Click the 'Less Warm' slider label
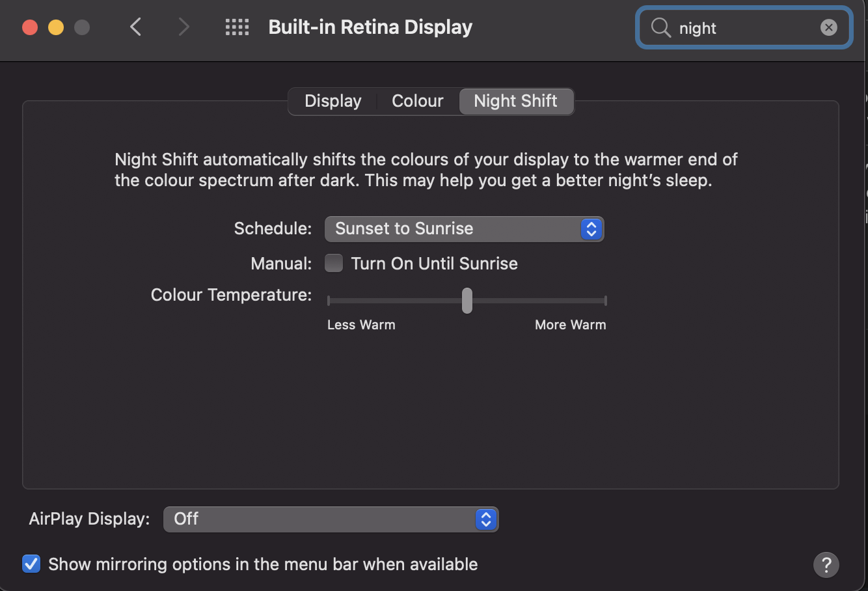This screenshot has width=868, height=591. pyautogui.click(x=361, y=325)
